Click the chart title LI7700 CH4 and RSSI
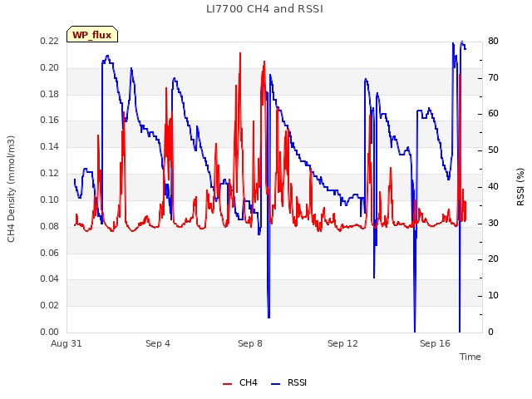532x399 pixels. pyautogui.click(x=264, y=9)
